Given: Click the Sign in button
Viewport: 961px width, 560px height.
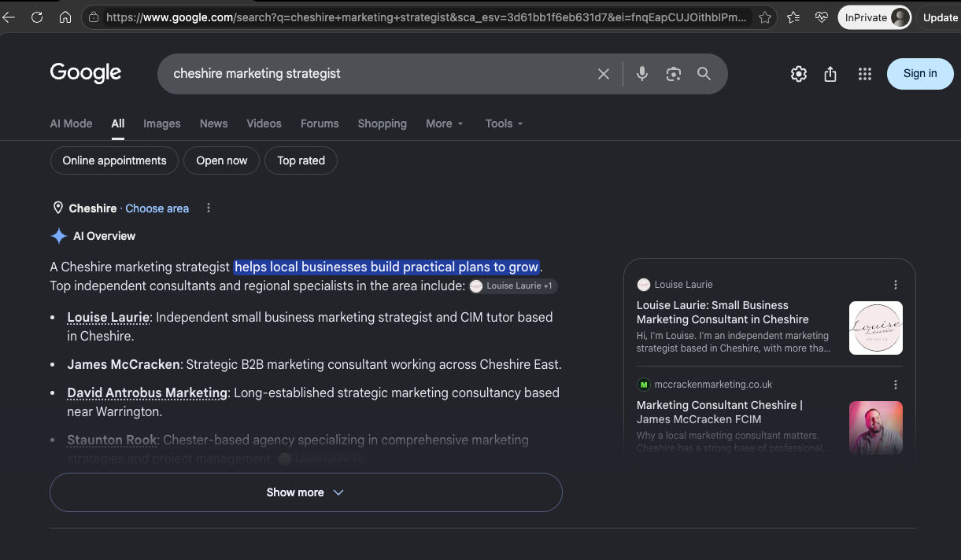Looking at the screenshot, I should point(920,74).
